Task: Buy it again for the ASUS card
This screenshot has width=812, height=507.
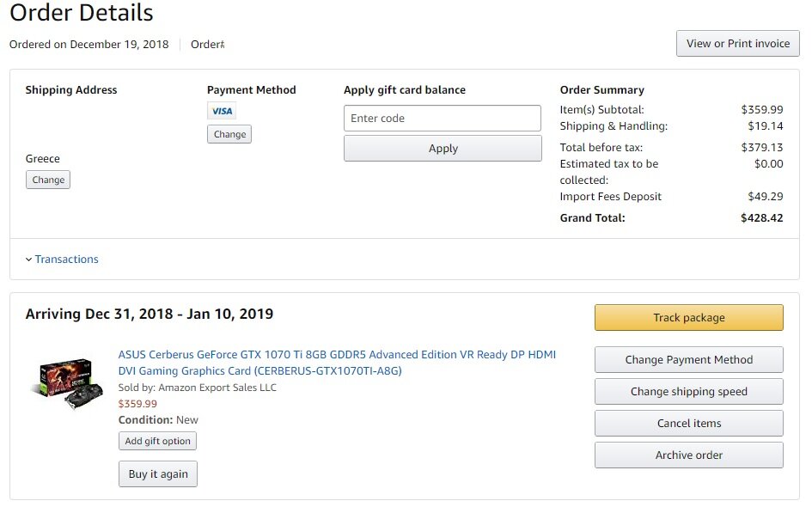Action: tap(158, 474)
